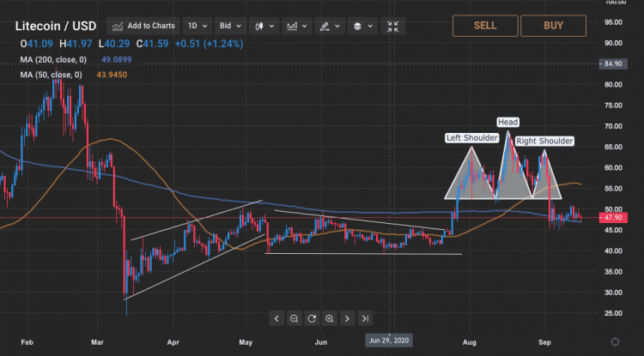Click the Head label on chart
Image resolution: width=644 pixels, height=356 pixels.
coord(508,122)
